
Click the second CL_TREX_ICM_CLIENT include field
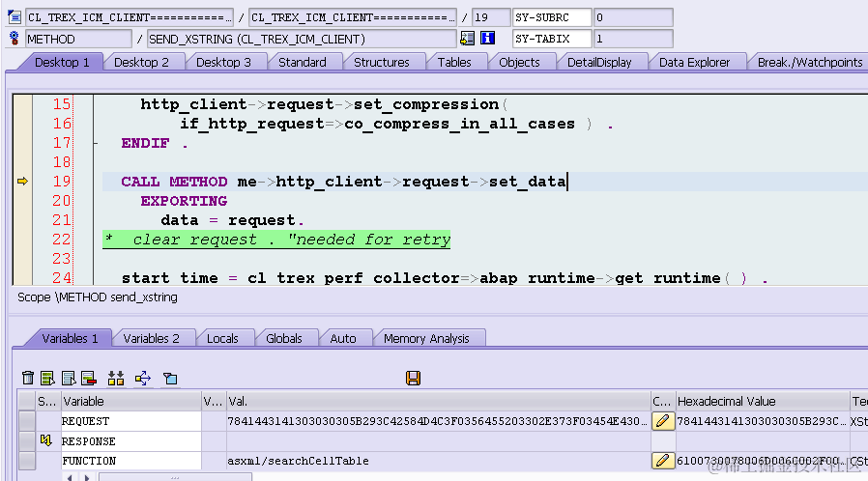[353, 17]
